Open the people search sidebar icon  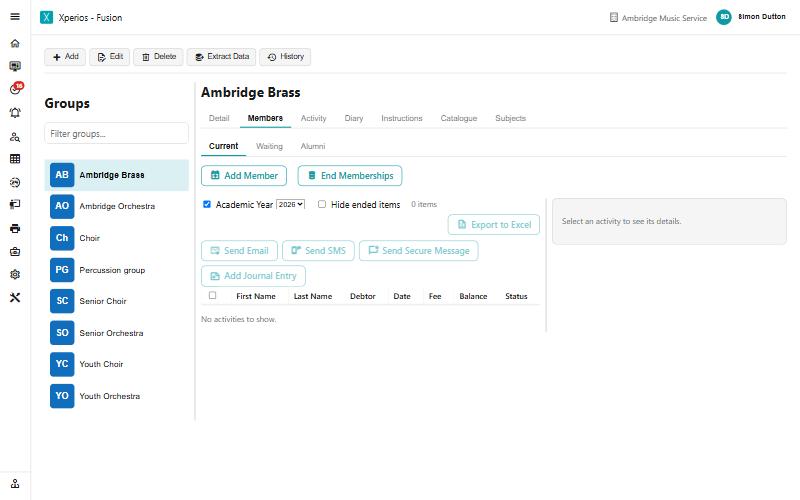pyautogui.click(x=15, y=137)
